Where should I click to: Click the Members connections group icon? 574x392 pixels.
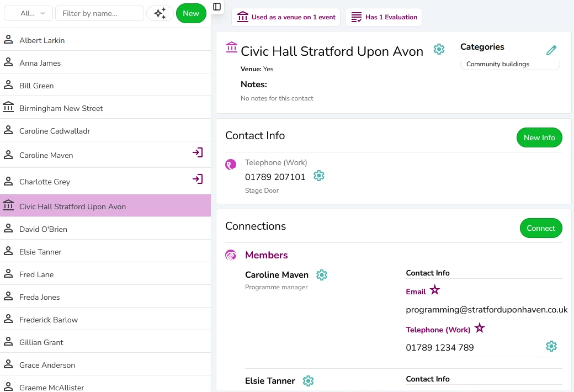pyautogui.click(x=231, y=255)
